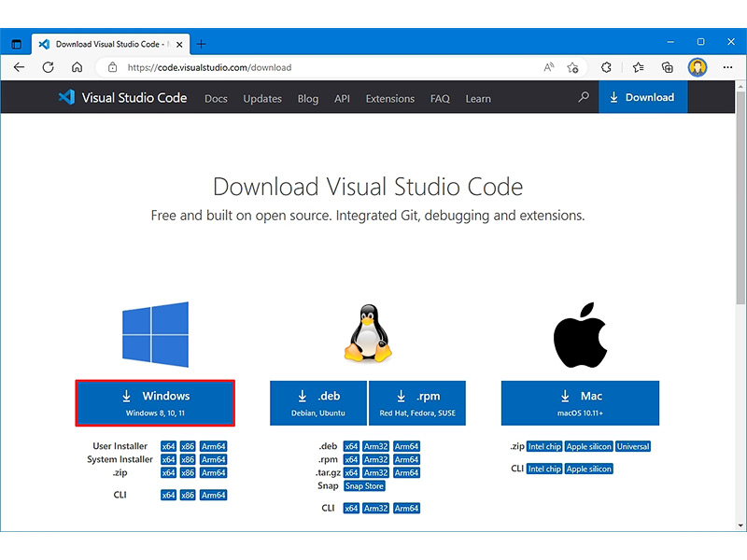This screenshot has width=747, height=560.
Task: Select Mac CLI Apple silicon link
Action: [x=589, y=469]
